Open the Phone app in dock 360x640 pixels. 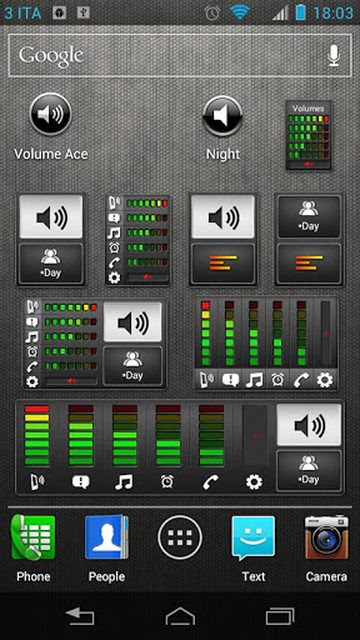(x=33, y=537)
